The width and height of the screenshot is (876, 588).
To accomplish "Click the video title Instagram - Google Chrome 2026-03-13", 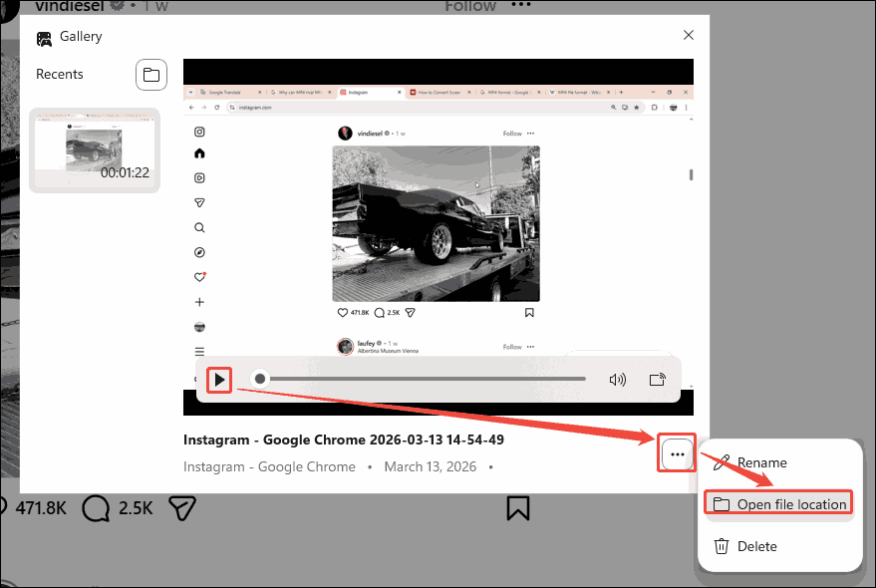I will (x=344, y=440).
